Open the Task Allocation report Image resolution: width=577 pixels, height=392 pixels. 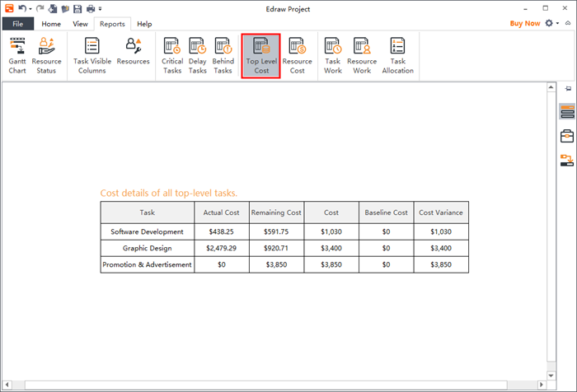click(x=398, y=55)
